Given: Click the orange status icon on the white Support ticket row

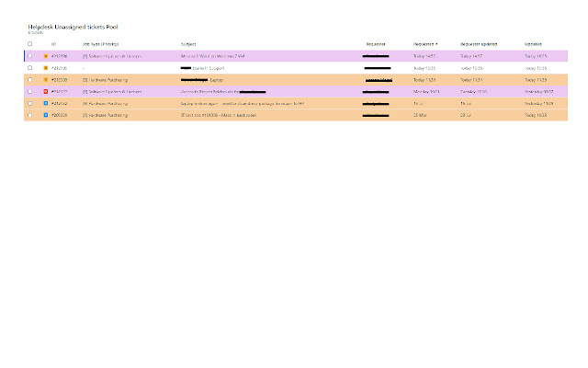Looking at the screenshot, I should click(x=46, y=68).
